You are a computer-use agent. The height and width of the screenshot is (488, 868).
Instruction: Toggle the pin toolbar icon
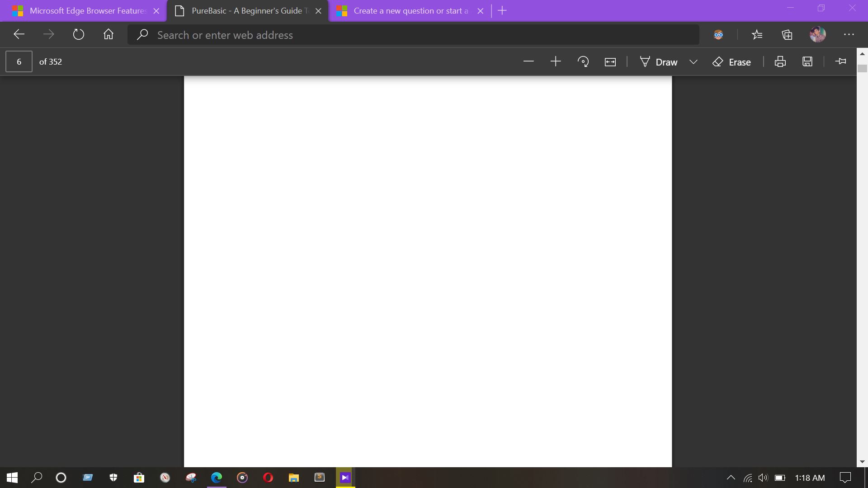841,61
